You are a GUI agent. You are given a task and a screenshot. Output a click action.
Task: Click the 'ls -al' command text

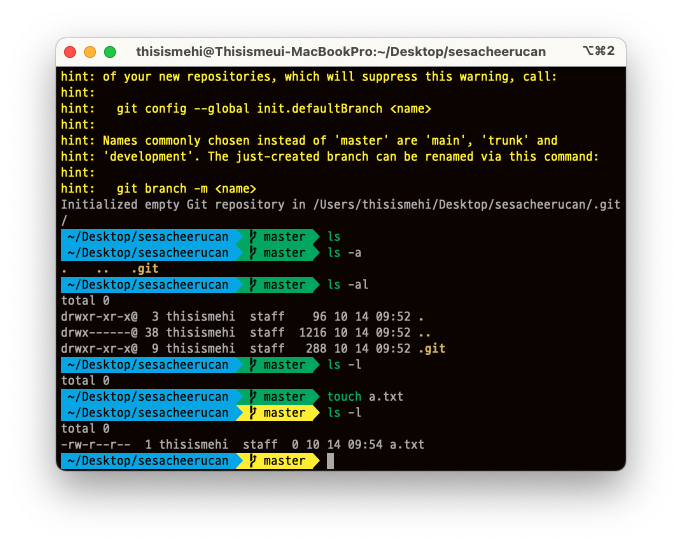[x=348, y=285]
